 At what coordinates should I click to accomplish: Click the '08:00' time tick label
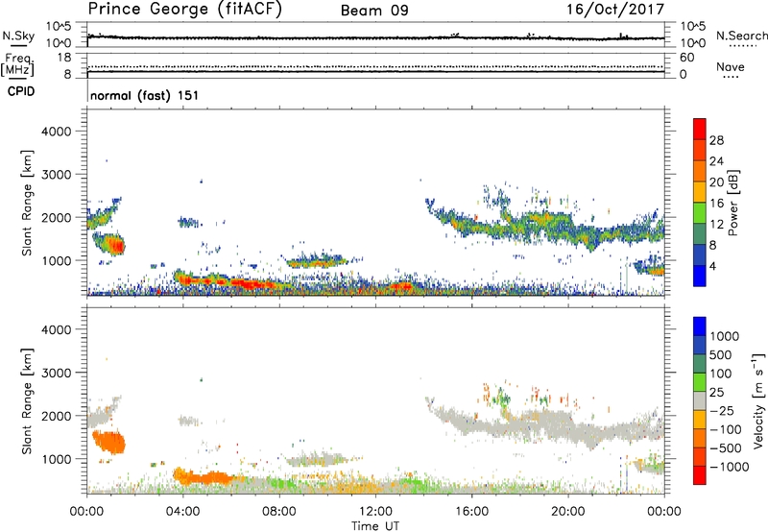(x=278, y=512)
